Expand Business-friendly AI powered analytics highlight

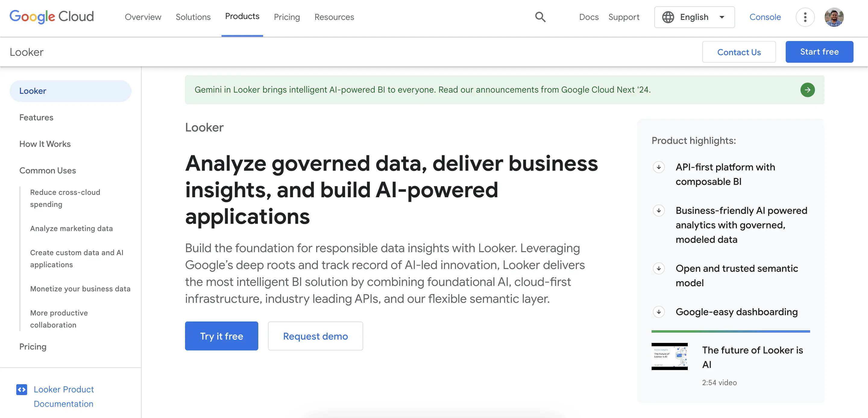(659, 210)
